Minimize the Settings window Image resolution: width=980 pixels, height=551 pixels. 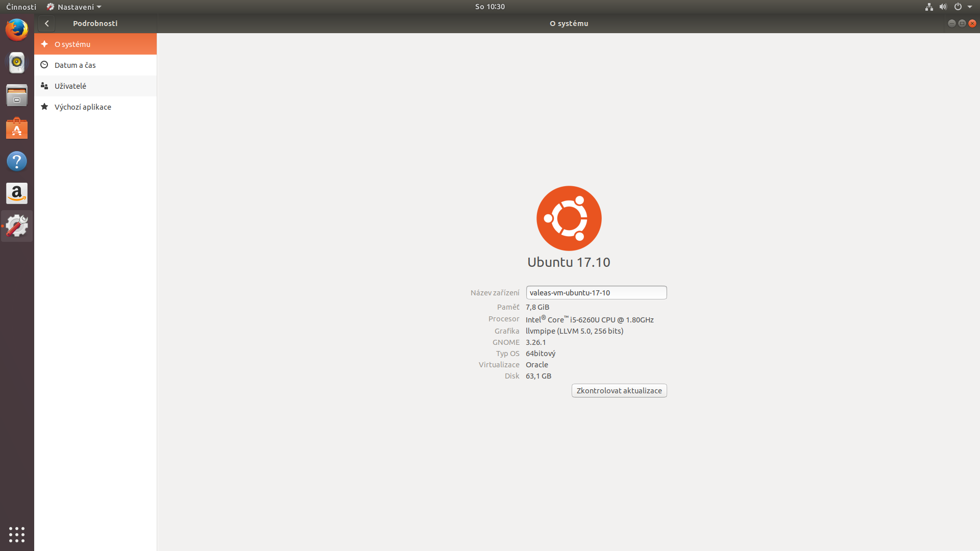tap(951, 23)
